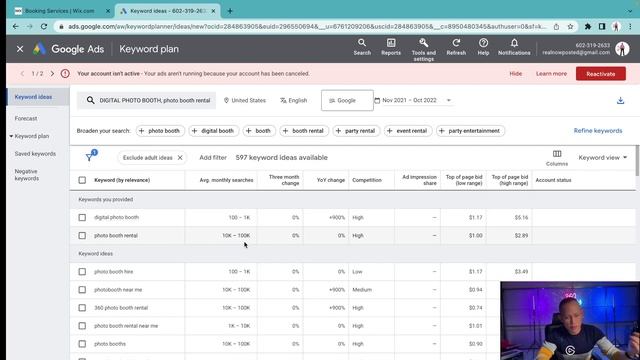Open Saved keywords in the sidebar
The width and height of the screenshot is (640, 360).
[x=35, y=154]
